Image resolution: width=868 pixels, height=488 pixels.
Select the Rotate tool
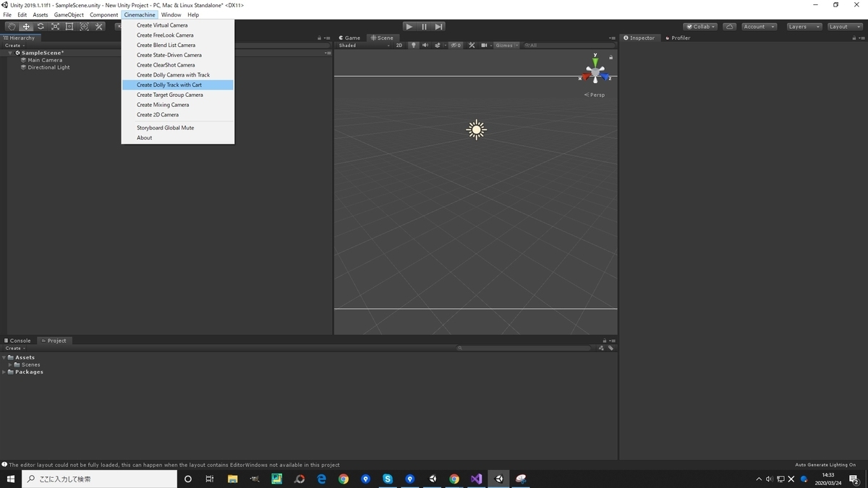[x=41, y=27]
